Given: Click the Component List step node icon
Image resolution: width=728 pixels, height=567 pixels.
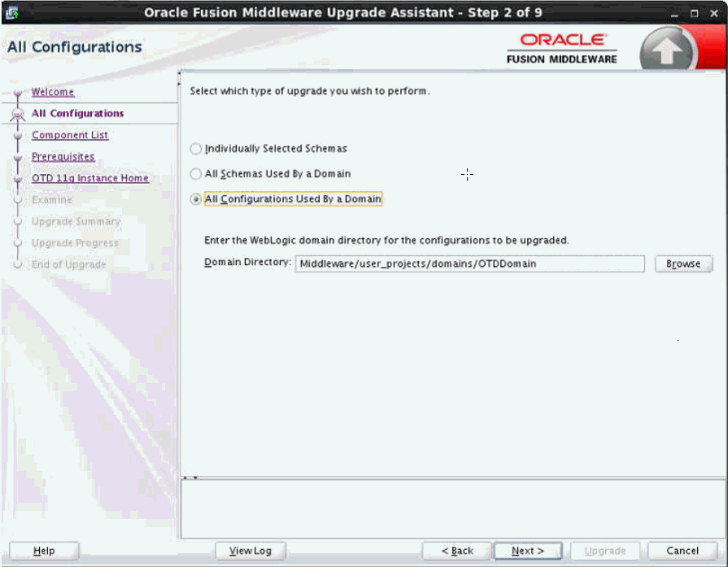Looking at the screenshot, I should [x=18, y=136].
